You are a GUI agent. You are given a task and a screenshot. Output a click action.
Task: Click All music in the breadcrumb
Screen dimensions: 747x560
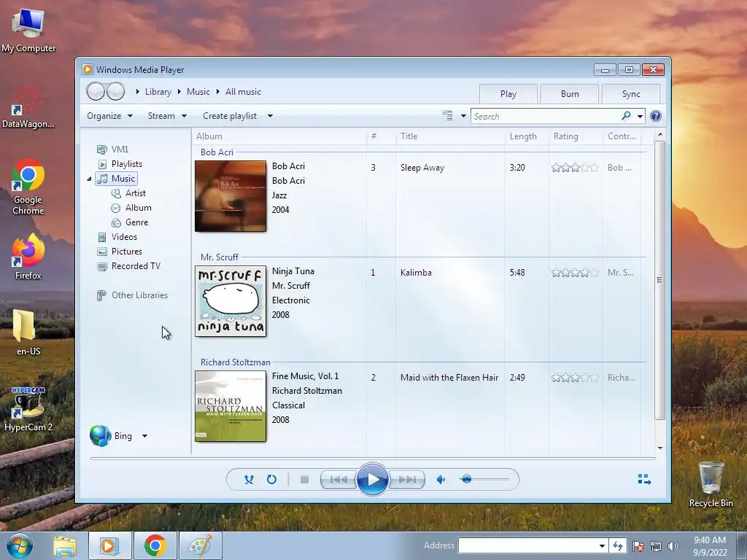243,92
